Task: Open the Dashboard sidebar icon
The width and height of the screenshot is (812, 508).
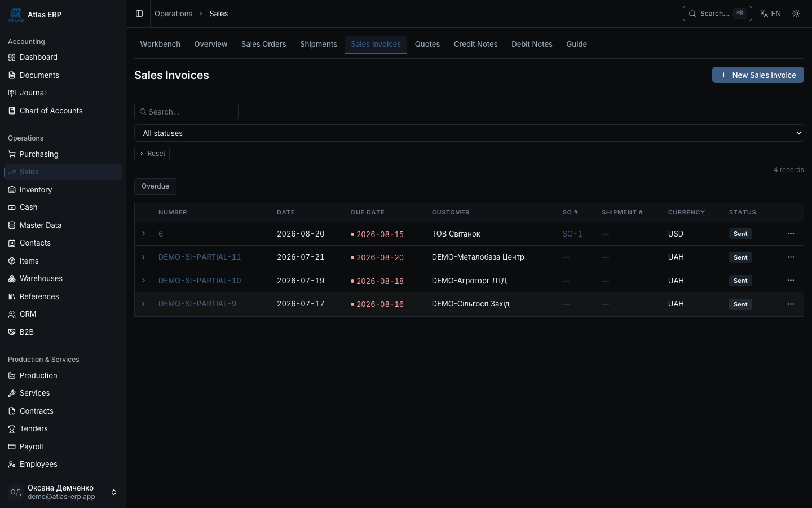Action: point(12,58)
